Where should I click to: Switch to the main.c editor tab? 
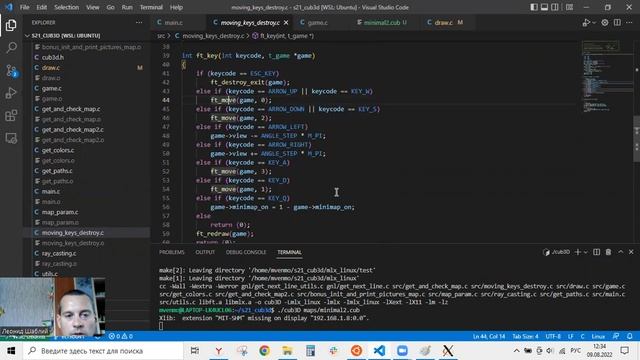[173, 23]
